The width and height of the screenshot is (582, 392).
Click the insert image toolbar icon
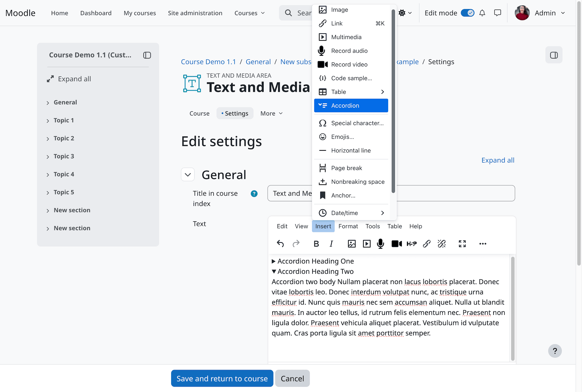click(x=352, y=244)
